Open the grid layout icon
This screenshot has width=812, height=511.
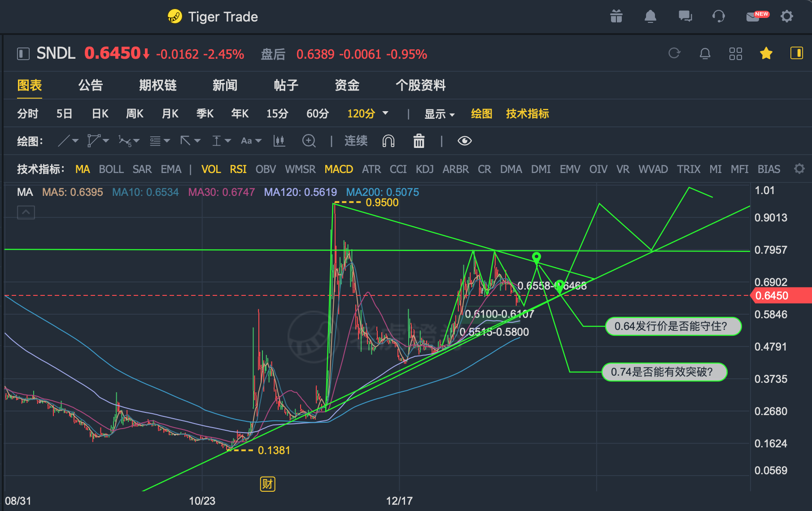coord(736,54)
